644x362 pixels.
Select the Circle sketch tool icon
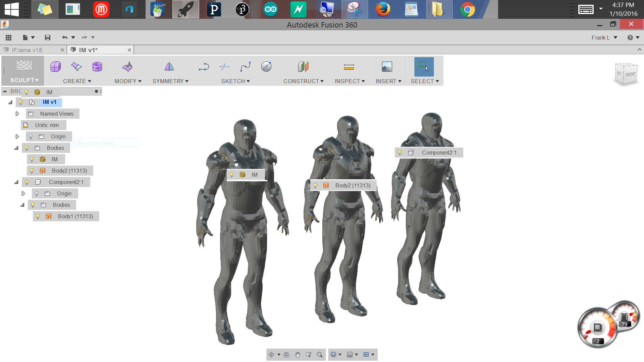[x=266, y=67]
